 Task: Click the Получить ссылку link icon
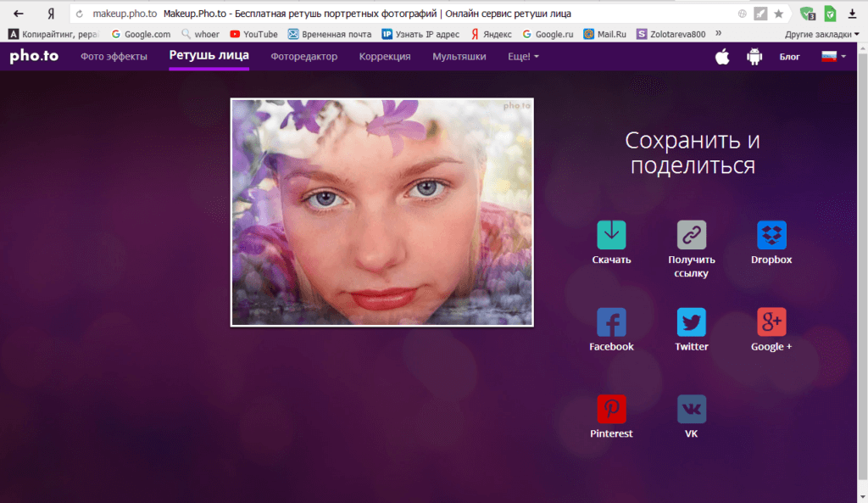692,235
